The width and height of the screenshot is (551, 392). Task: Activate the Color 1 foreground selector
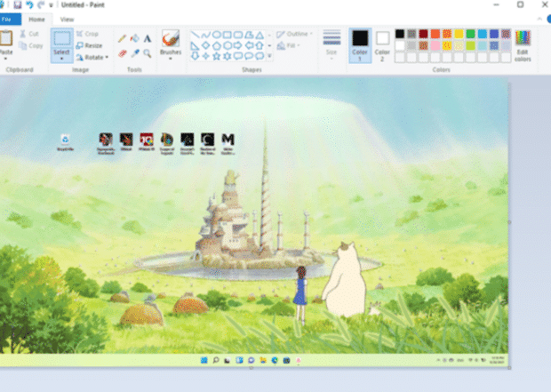[x=360, y=45]
